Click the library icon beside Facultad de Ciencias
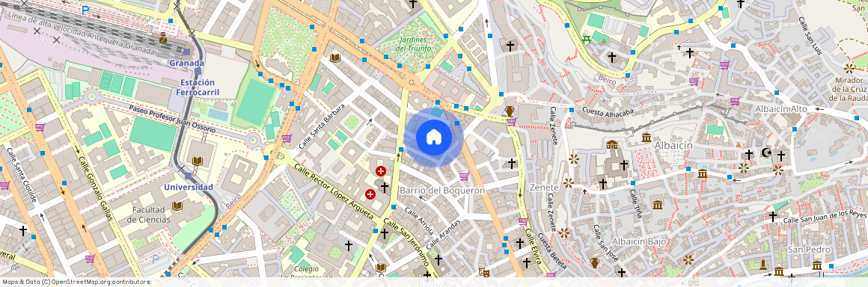 177,206
